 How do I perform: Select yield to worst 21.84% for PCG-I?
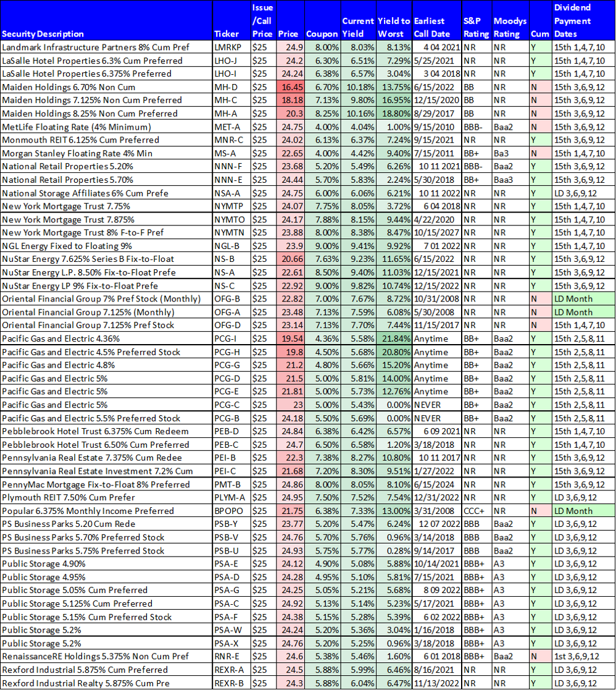coord(394,339)
